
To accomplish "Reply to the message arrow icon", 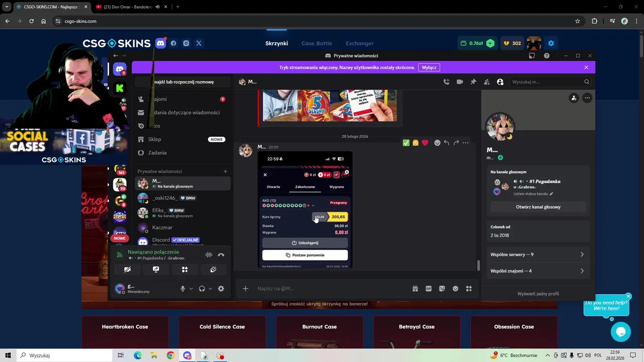I will click(x=446, y=143).
